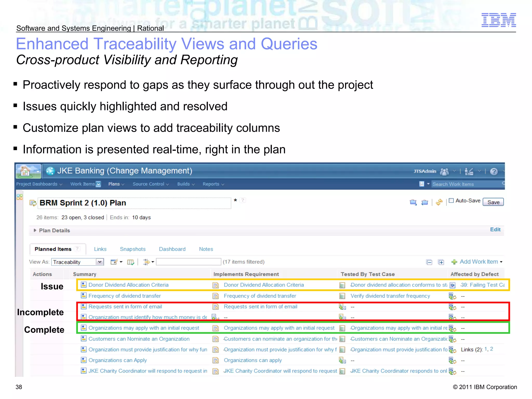Image resolution: width=532 pixels, height=399 pixels.
Task: Open the Source Control menu
Action: 151,184
